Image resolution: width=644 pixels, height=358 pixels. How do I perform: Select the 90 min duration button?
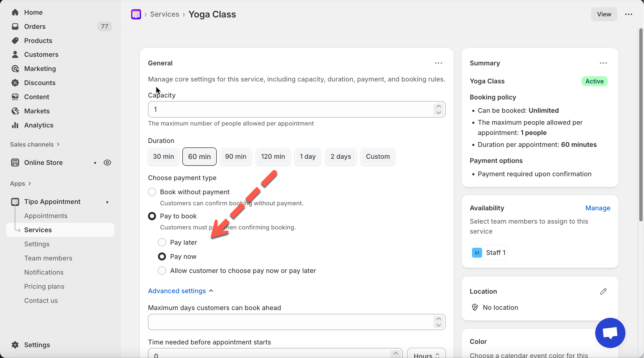tap(236, 157)
